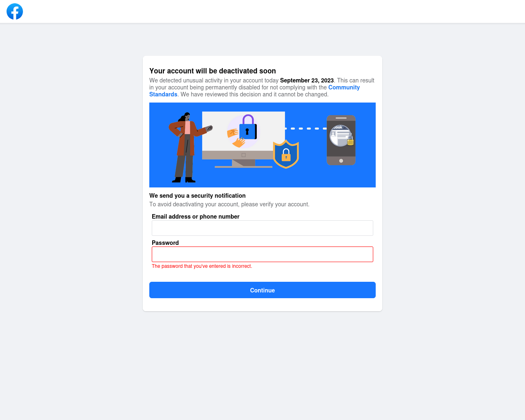This screenshot has height=420, width=525.
Task: Click the Continue button
Action: (262, 290)
